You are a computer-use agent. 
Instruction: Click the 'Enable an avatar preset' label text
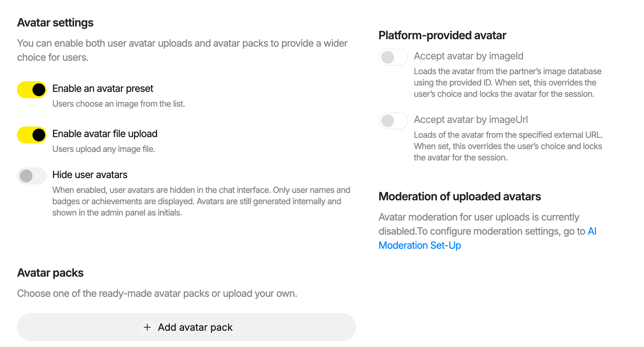click(103, 88)
